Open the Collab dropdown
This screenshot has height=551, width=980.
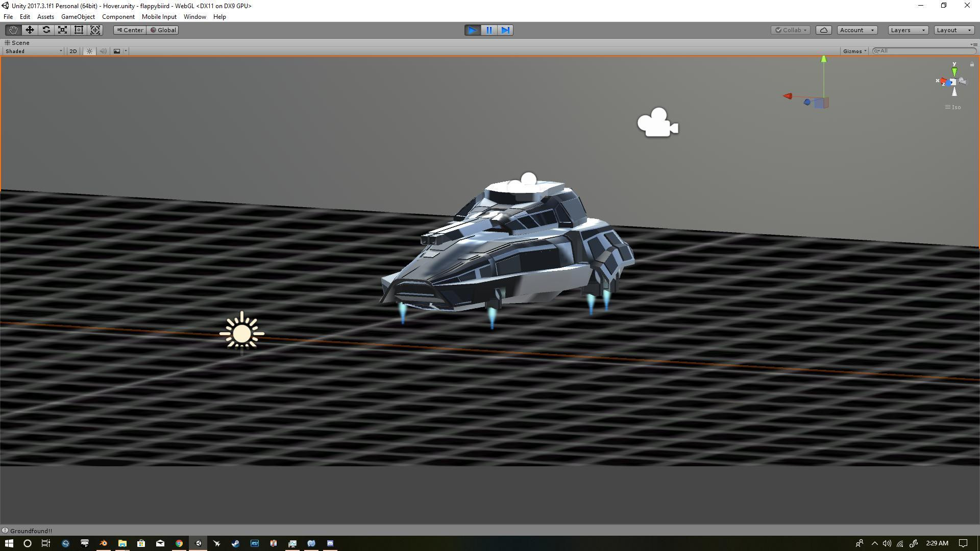(791, 30)
